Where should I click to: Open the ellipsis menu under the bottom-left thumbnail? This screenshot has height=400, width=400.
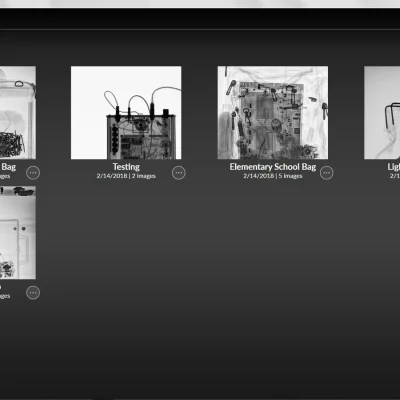point(33,293)
